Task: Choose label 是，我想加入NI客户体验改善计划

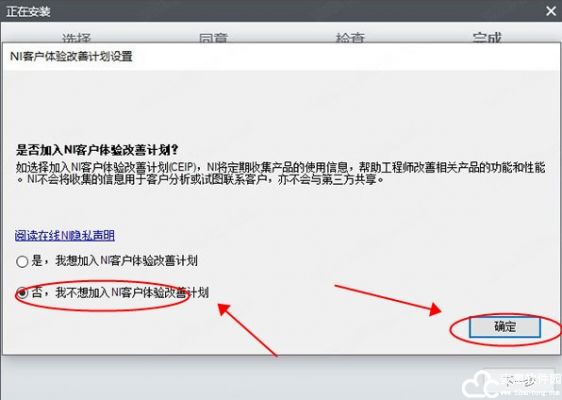Action: pos(114,261)
